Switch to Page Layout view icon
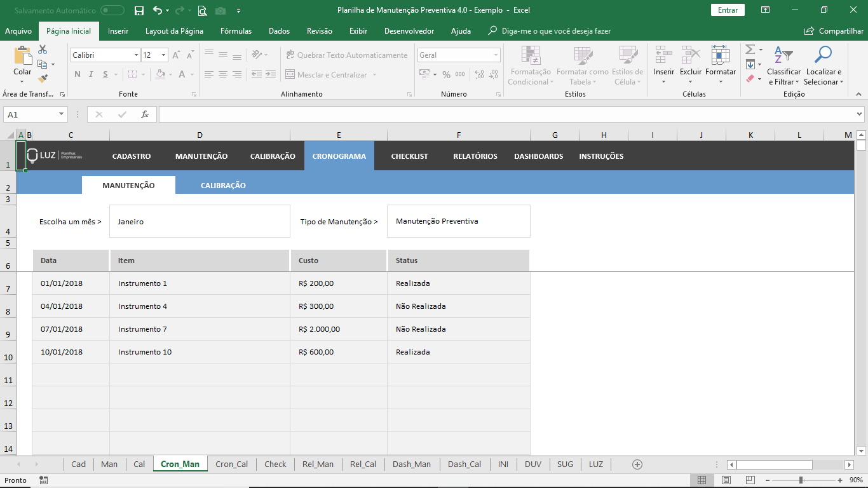 [726, 480]
